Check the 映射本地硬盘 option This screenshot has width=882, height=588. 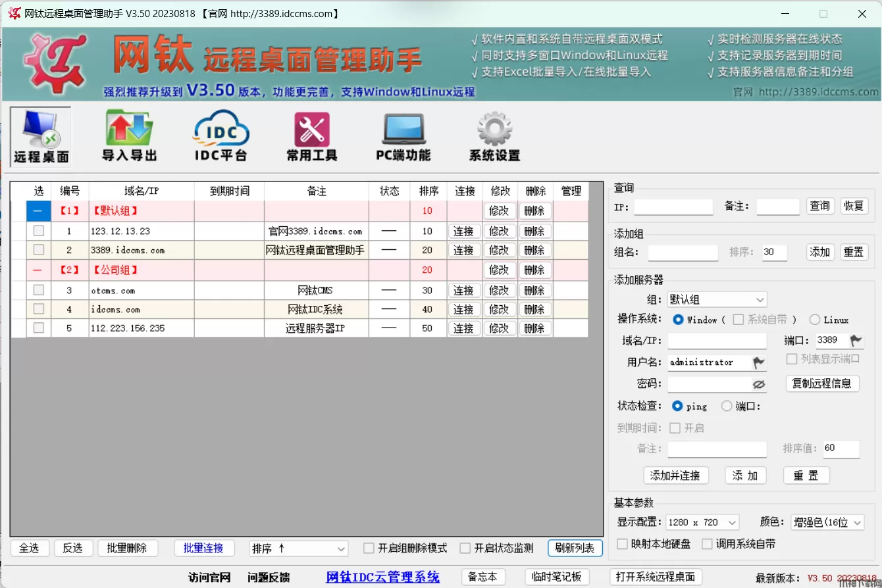point(622,544)
